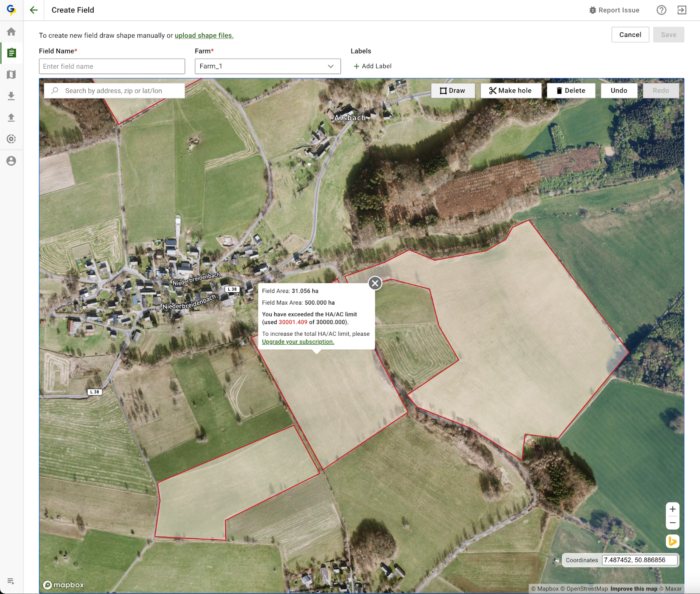Expand the sidebar menu at bottom left
The height and width of the screenshot is (594, 700).
pos(11,581)
